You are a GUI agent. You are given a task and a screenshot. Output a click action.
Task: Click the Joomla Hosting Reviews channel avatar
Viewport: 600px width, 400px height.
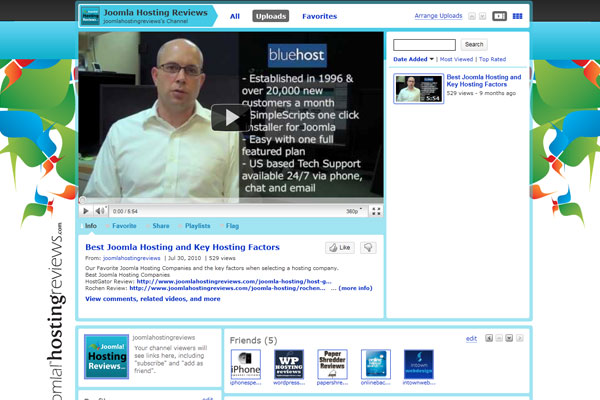click(x=106, y=357)
